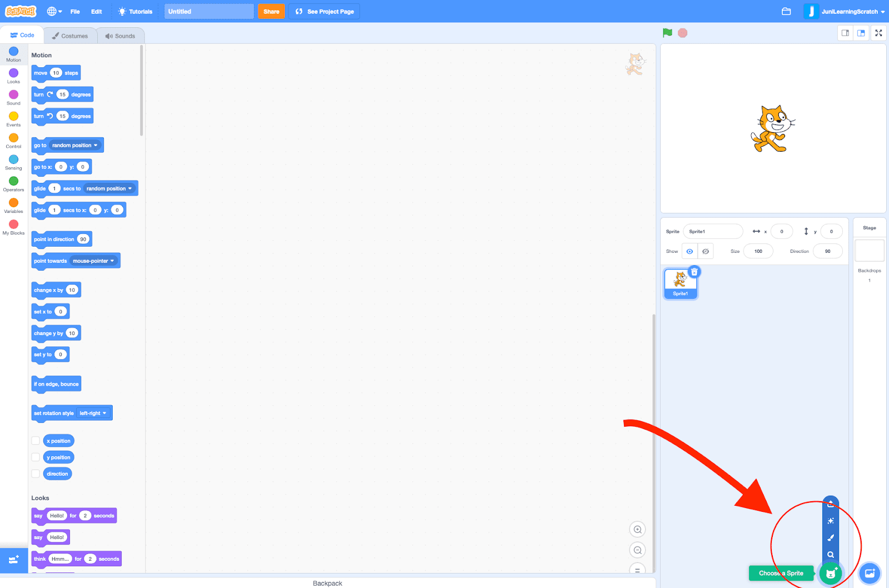889x588 pixels.
Task: Open the Scratch logo home link
Action: click(21, 11)
